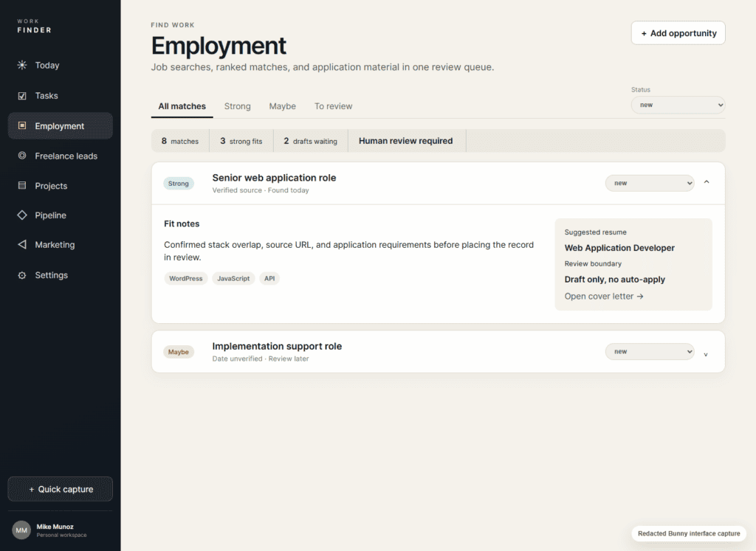756x551 pixels.
Task: Click the Strong badge
Action: click(x=179, y=184)
